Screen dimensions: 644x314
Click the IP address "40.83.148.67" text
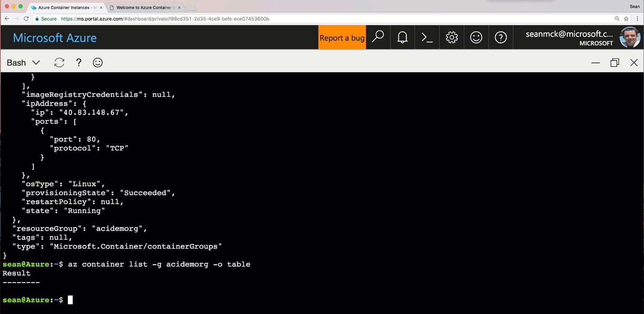tap(92, 112)
